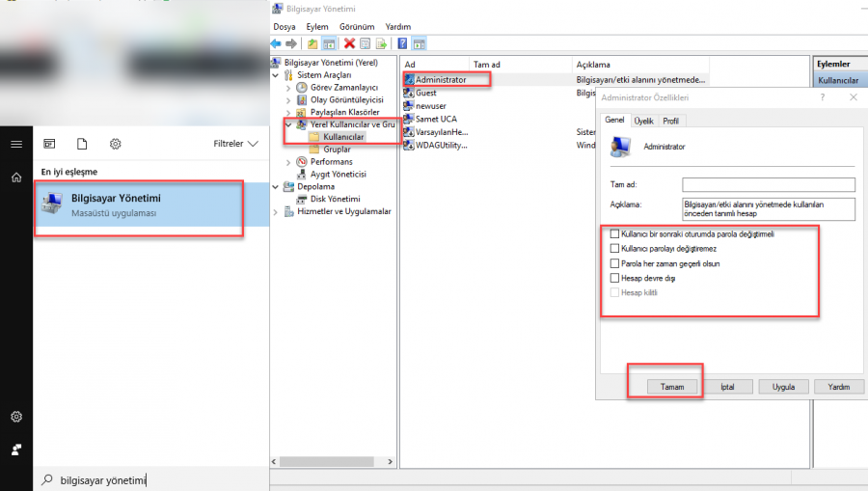Expand the Görev Zamanlayıcı node arrow
The height and width of the screenshot is (491, 868).
[288, 88]
